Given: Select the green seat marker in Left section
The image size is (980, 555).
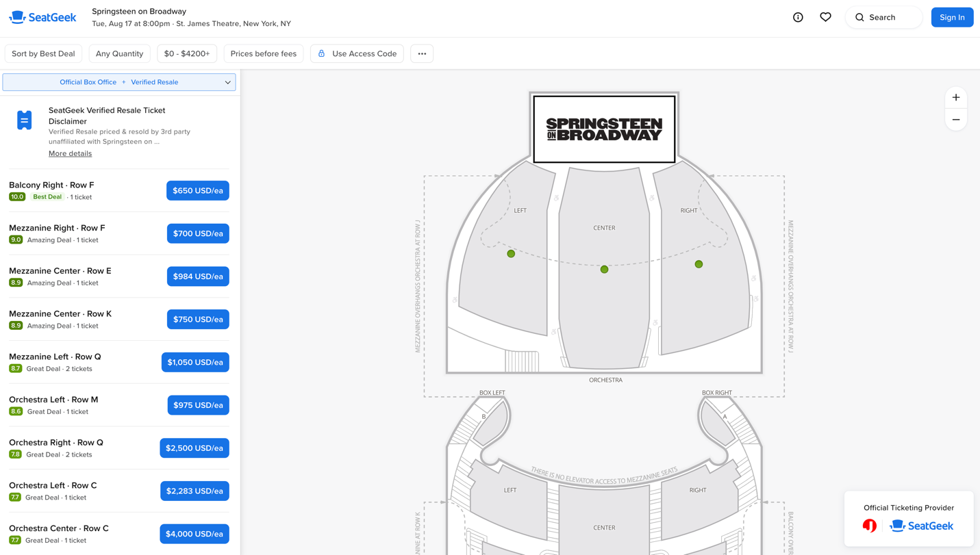Looking at the screenshot, I should point(511,253).
